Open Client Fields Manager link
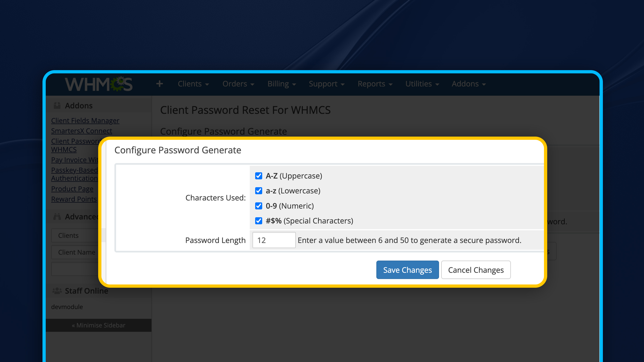The image size is (644, 362). 85,121
